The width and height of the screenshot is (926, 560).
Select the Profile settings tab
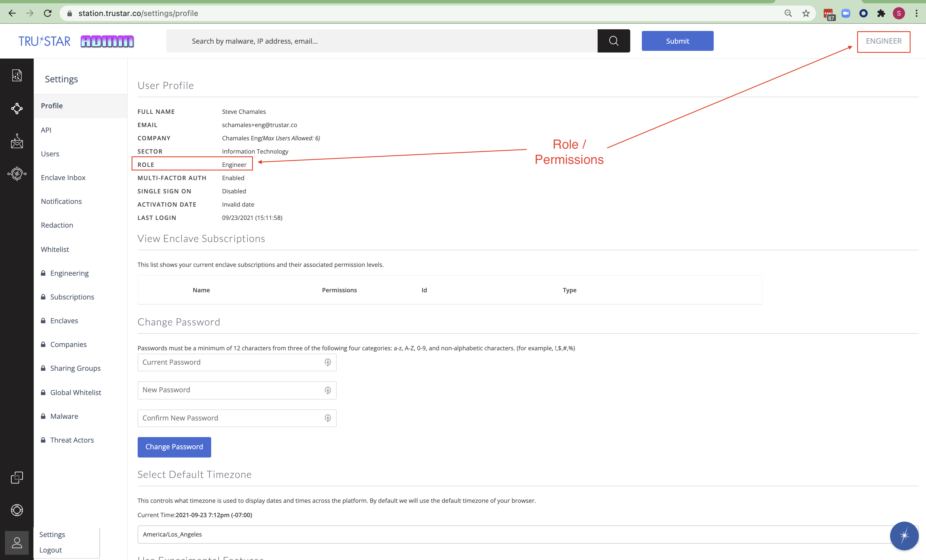tap(80, 106)
